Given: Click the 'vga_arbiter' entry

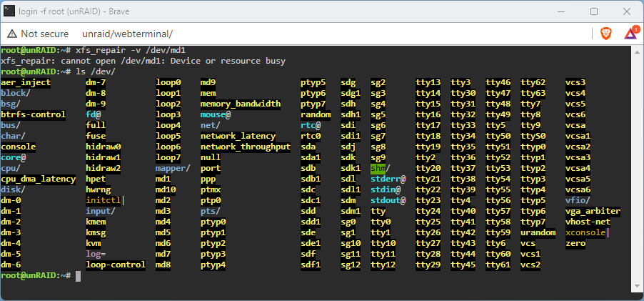Looking at the screenshot, I should click(x=593, y=211).
